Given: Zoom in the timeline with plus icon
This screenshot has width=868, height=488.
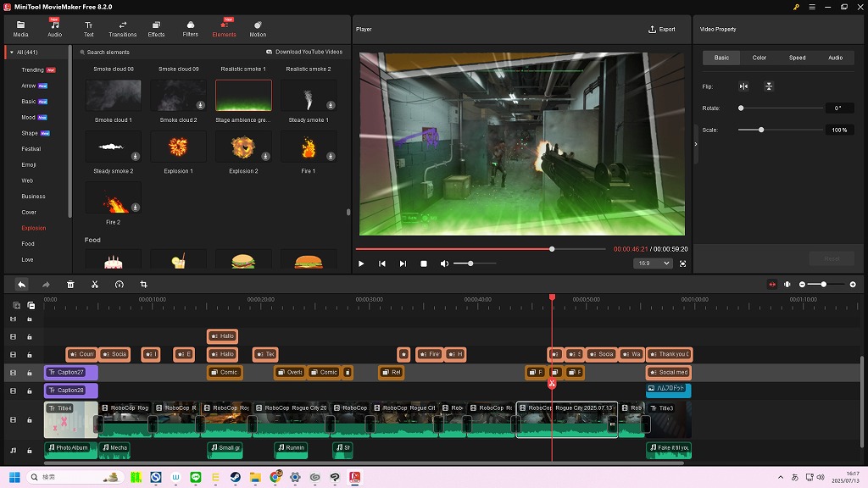Looking at the screenshot, I should (853, 285).
